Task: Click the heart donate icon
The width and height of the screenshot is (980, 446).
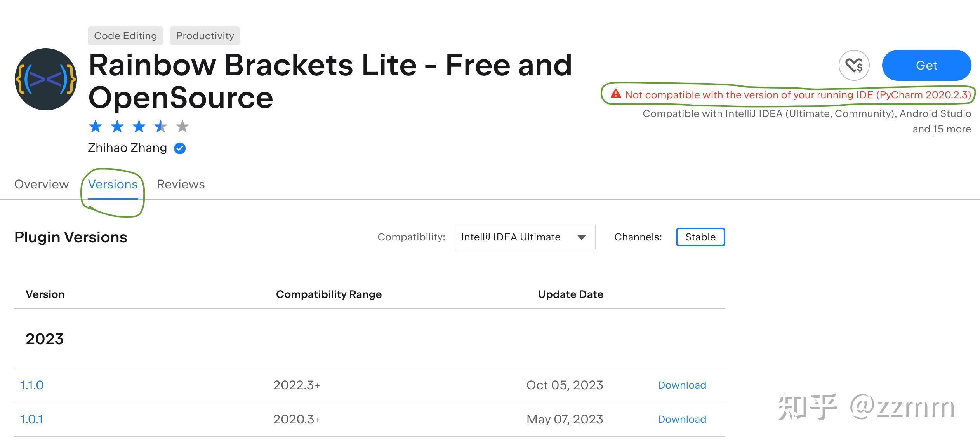Action: (854, 65)
